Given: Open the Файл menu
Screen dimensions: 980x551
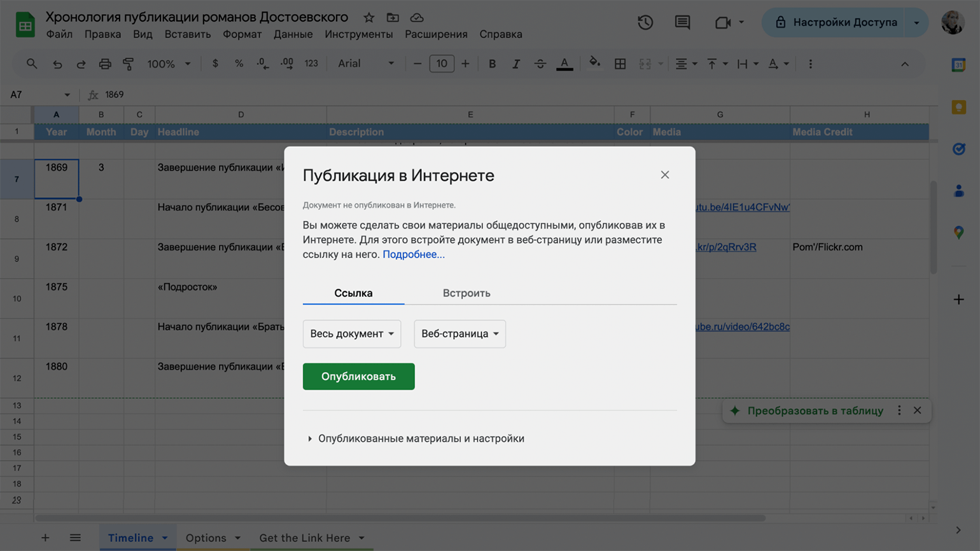Looking at the screenshot, I should point(59,34).
